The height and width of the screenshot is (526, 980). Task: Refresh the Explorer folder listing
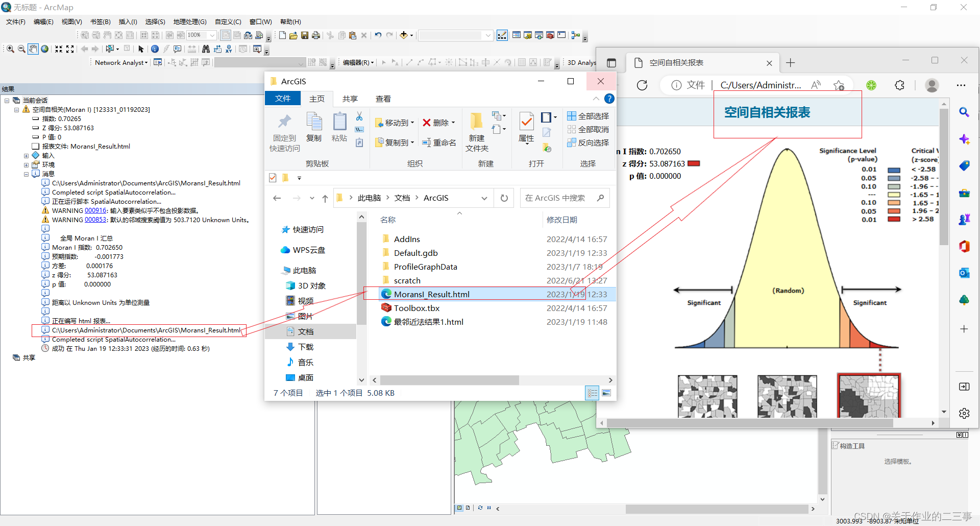(504, 198)
